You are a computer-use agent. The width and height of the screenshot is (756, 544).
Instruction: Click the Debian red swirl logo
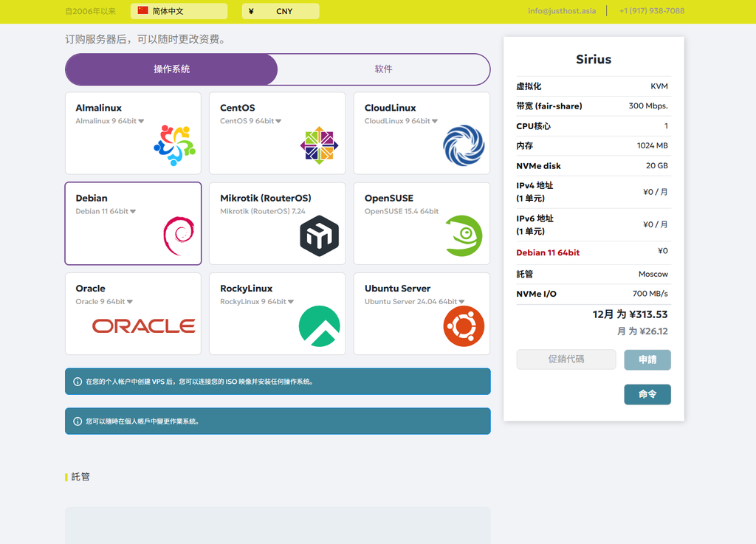tap(179, 236)
